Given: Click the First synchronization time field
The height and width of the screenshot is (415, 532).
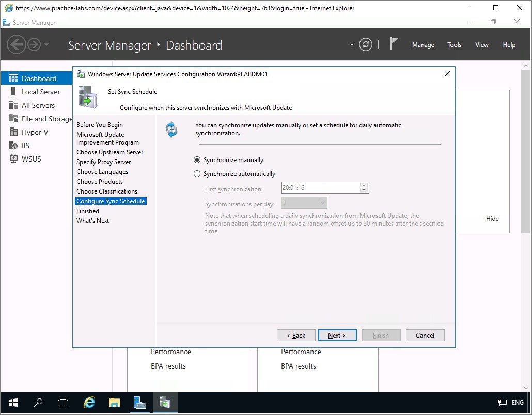Looking at the screenshot, I should (x=320, y=188).
